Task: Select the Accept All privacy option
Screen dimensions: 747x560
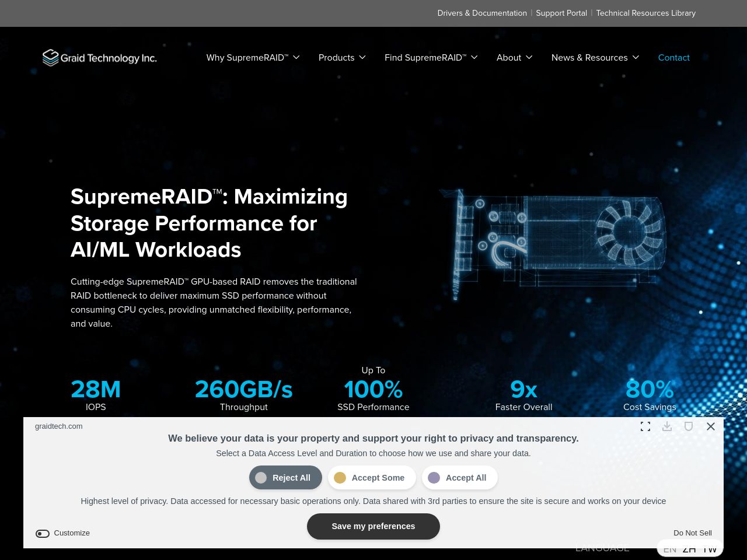Action: coord(459,478)
